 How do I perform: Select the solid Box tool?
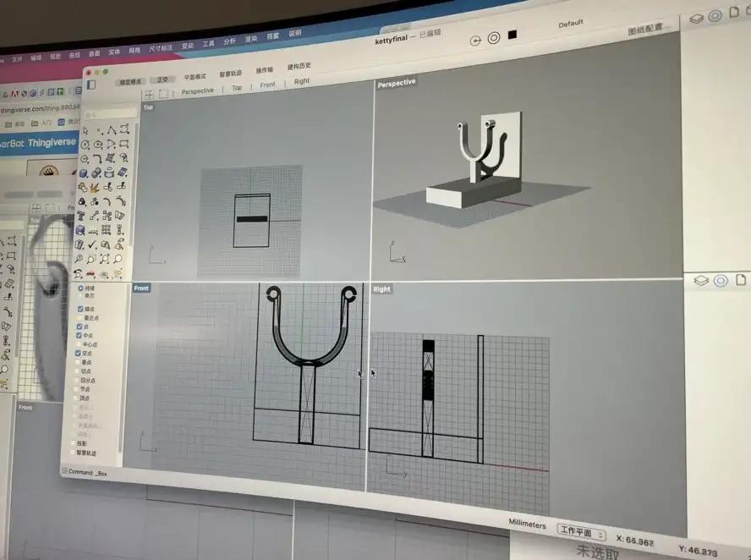point(84,173)
